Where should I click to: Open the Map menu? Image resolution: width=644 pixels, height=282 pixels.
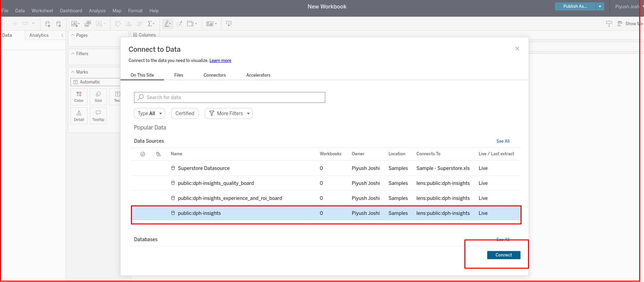pyautogui.click(x=117, y=11)
